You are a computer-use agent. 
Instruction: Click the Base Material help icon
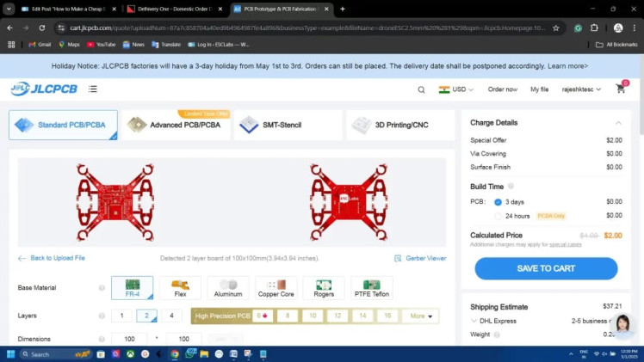tap(102, 288)
